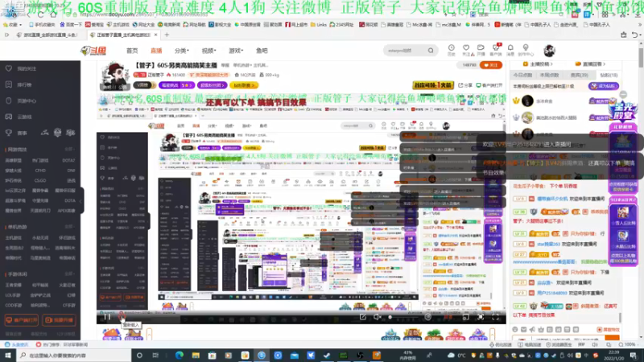Click the streamer's avatar picture
The width and height of the screenshot is (644, 362).
point(114,76)
